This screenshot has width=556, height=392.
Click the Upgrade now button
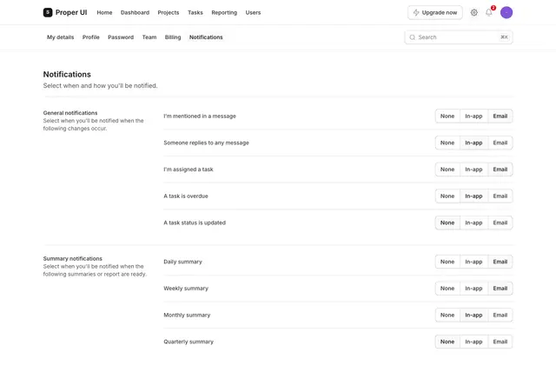click(435, 12)
